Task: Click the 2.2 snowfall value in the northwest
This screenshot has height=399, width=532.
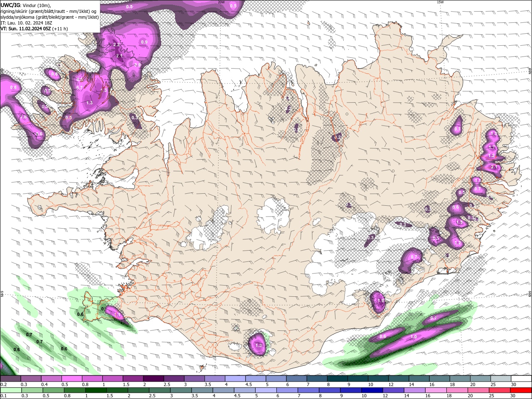Action: pyautogui.click(x=117, y=44)
